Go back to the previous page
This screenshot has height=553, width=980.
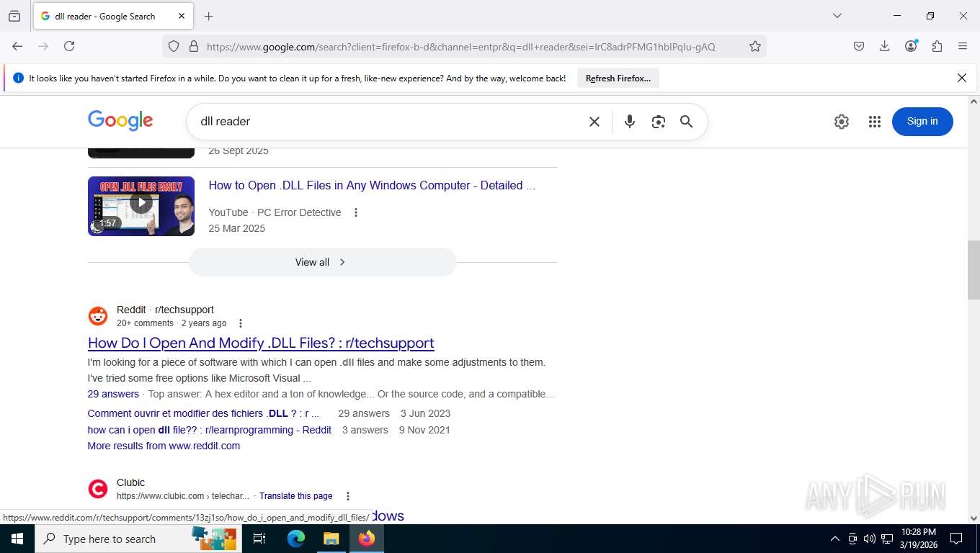17,46
